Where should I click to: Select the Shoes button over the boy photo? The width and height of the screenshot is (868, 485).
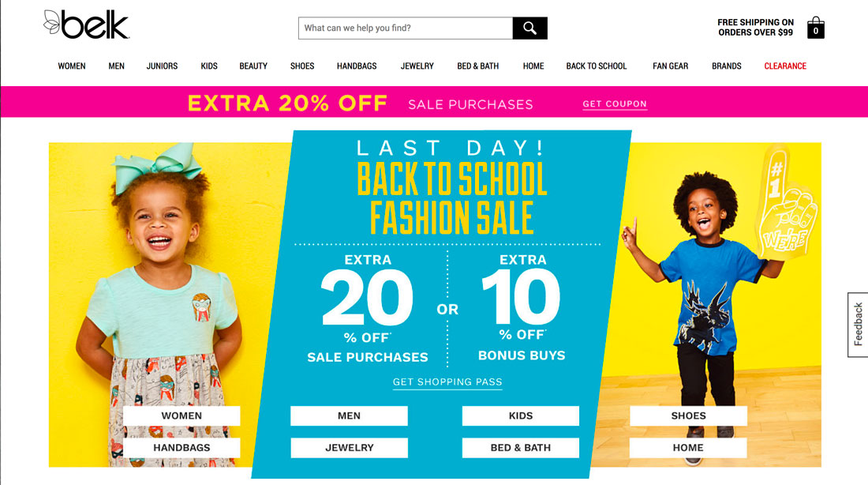(x=688, y=415)
